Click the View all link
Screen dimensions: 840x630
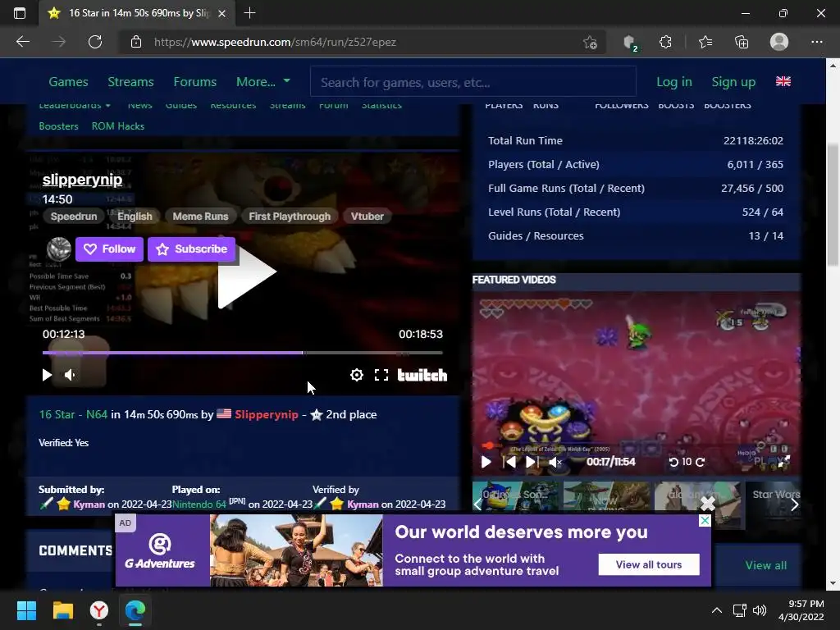(766, 565)
